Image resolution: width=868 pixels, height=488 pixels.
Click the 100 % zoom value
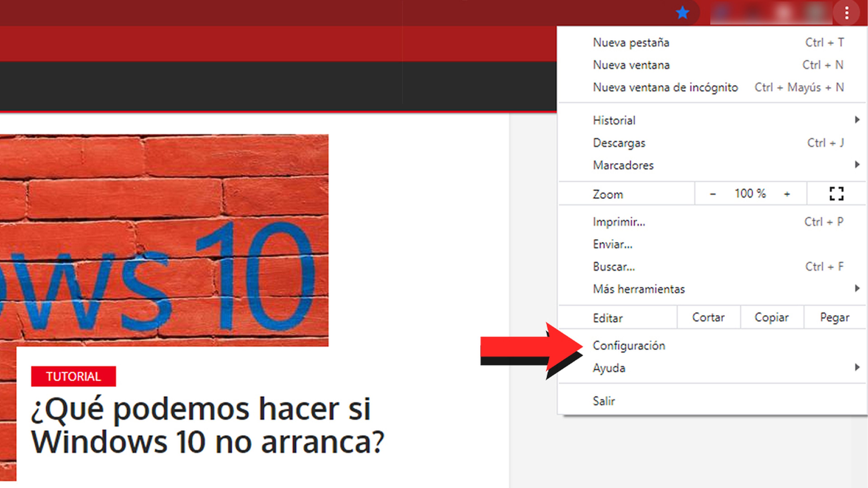(750, 194)
